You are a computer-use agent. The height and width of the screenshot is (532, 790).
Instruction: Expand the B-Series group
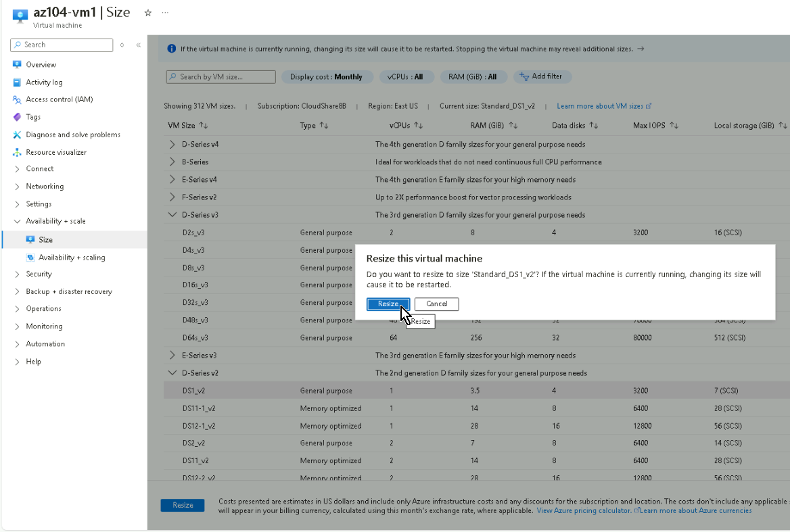(172, 162)
